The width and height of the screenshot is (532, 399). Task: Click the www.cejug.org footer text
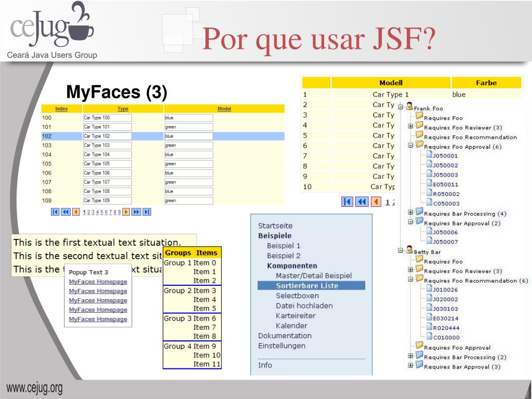pyautogui.click(x=35, y=388)
